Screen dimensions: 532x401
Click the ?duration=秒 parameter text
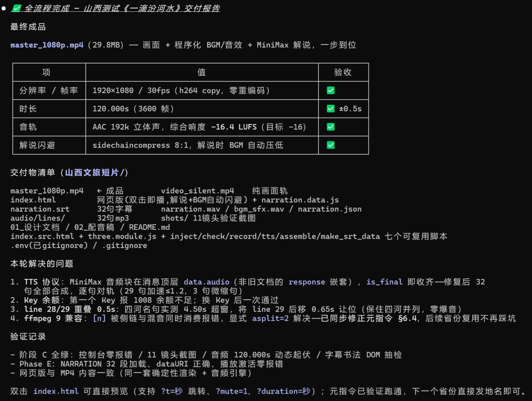click(284, 391)
